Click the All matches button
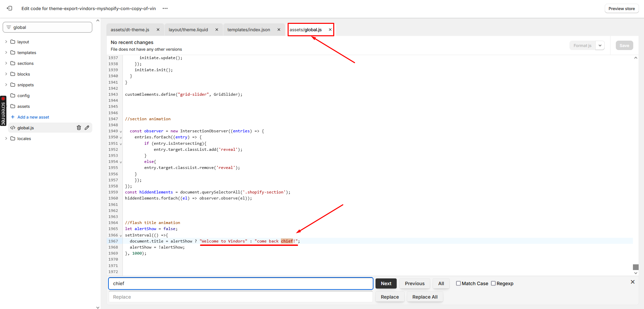This screenshot has height=309, width=644. [x=441, y=283]
